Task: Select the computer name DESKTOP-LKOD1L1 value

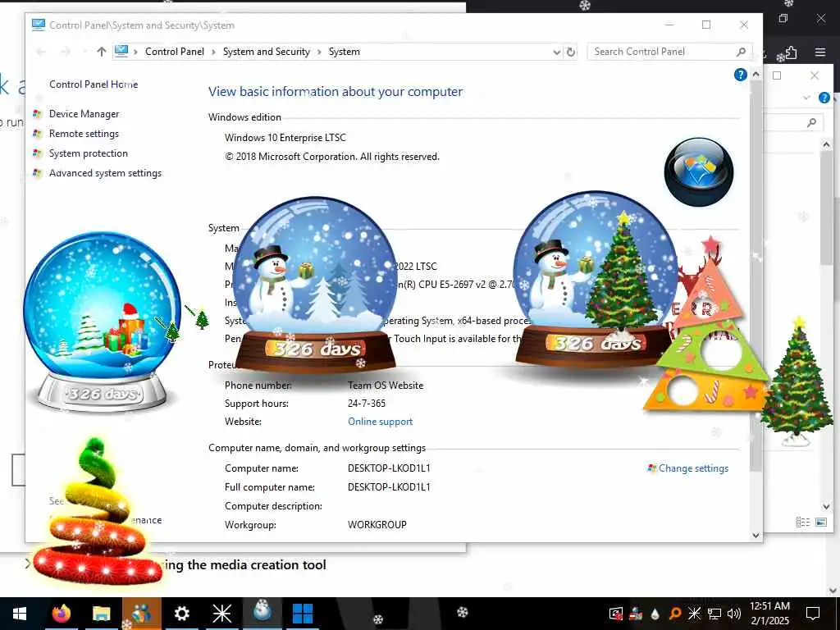Action: point(389,468)
